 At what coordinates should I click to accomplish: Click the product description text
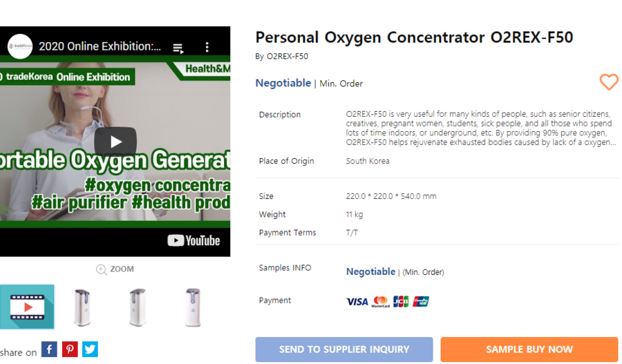click(x=479, y=128)
